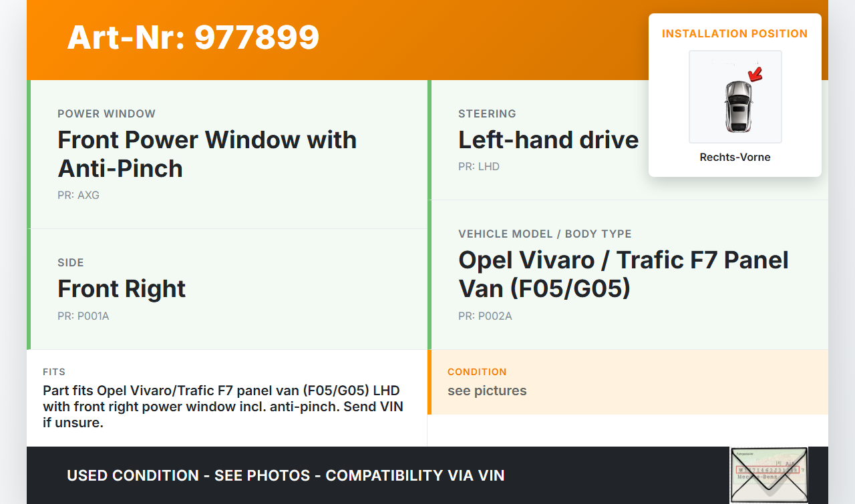This screenshot has height=504, width=855.
Task: Click the INSTALLATION POSITION title
Action: click(x=735, y=33)
